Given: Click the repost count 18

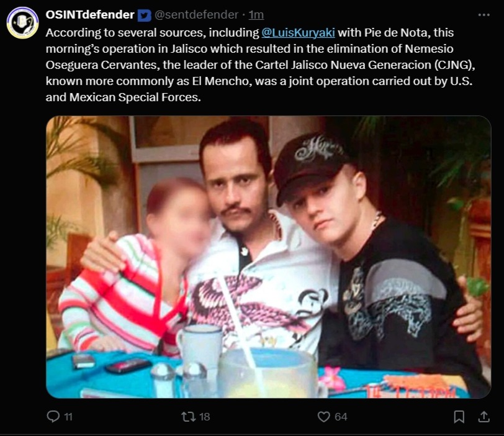Looking at the screenshot, I should click(x=204, y=417).
